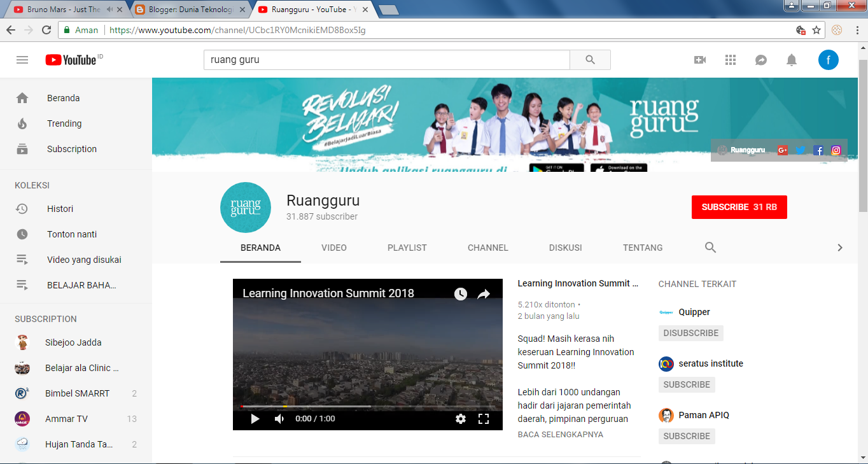868x464 pixels.
Task: Click the share arrow on video
Action: point(484,293)
